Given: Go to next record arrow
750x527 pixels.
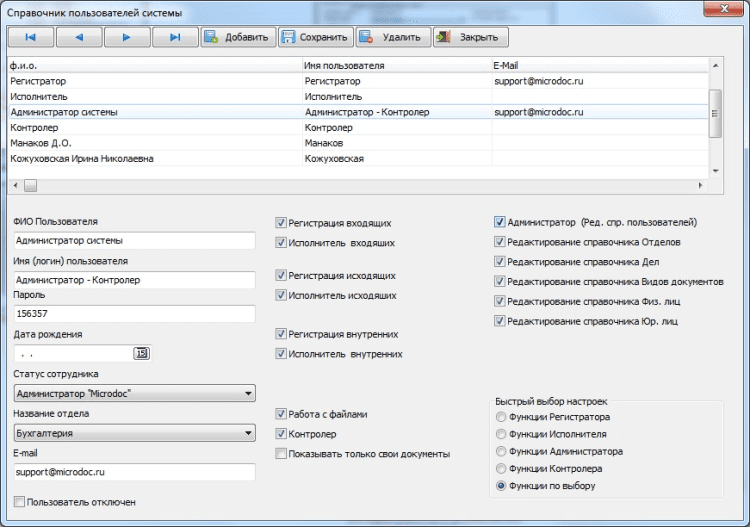Looking at the screenshot, I should click(x=127, y=37).
